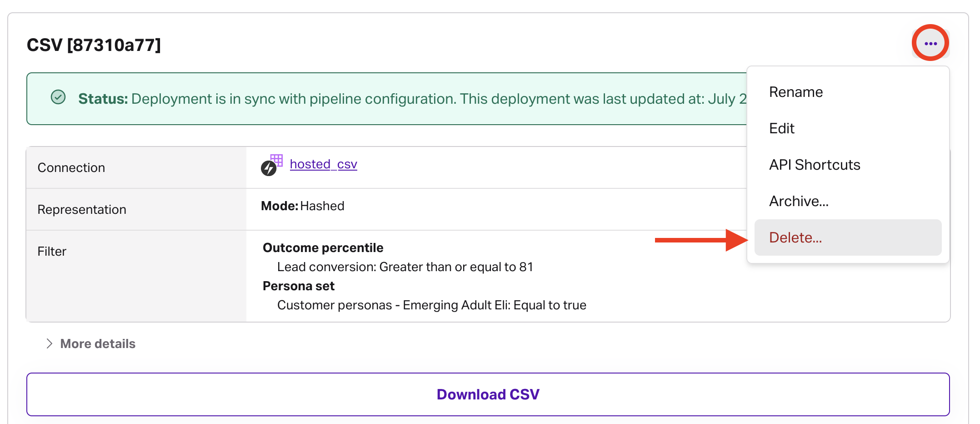Image resolution: width=980 pixels, height=424 pixels.
Task: Select Edit in the dropdown menu
Action: (x=782, y=128)
